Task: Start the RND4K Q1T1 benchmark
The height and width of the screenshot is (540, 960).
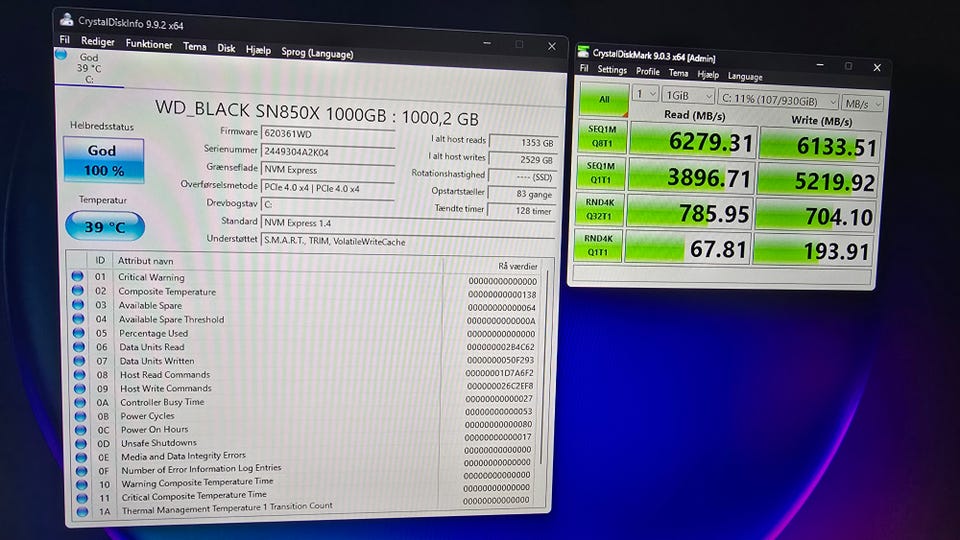Action: [x=598, y=245]
